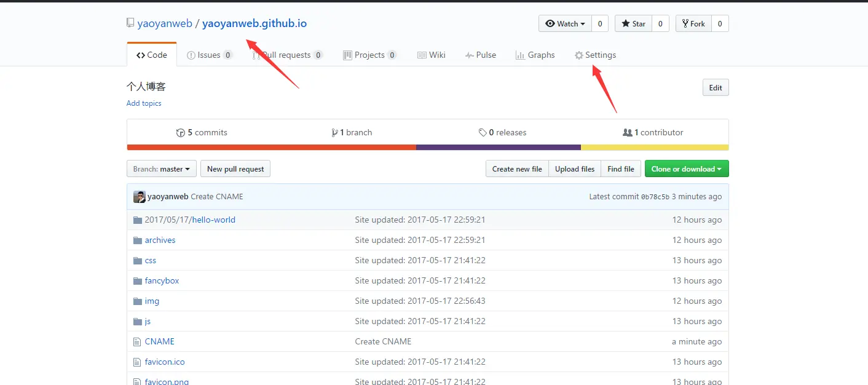This screenshot has height=385, width=868.
Task: Open latest commit hash 0b78c5b
Action: (x=655, y=197)
